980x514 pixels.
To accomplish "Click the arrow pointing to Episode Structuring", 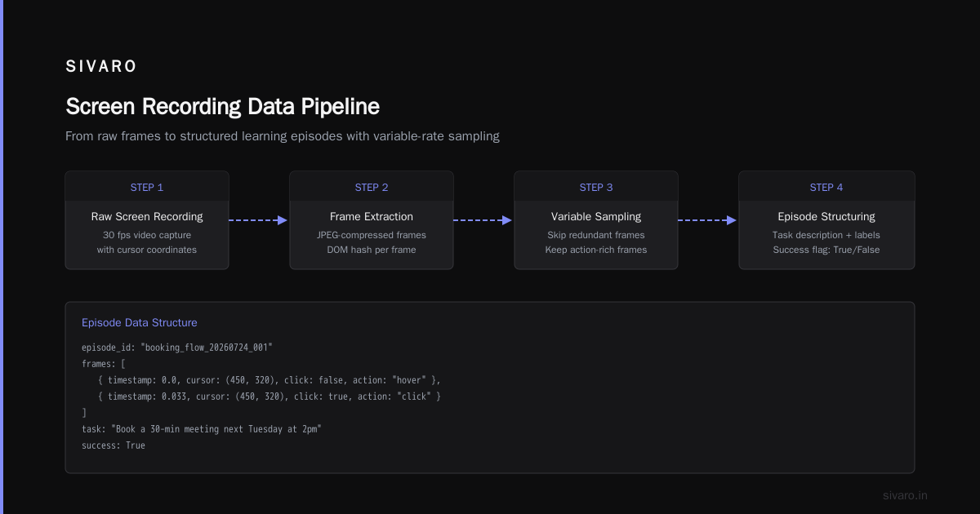I will 708,220.
